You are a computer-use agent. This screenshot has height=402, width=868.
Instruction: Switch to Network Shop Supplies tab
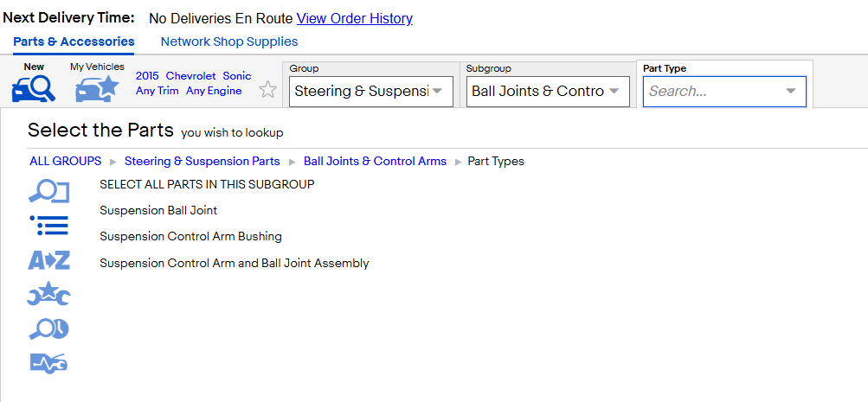pyautogui.click(x=229, y=41)
